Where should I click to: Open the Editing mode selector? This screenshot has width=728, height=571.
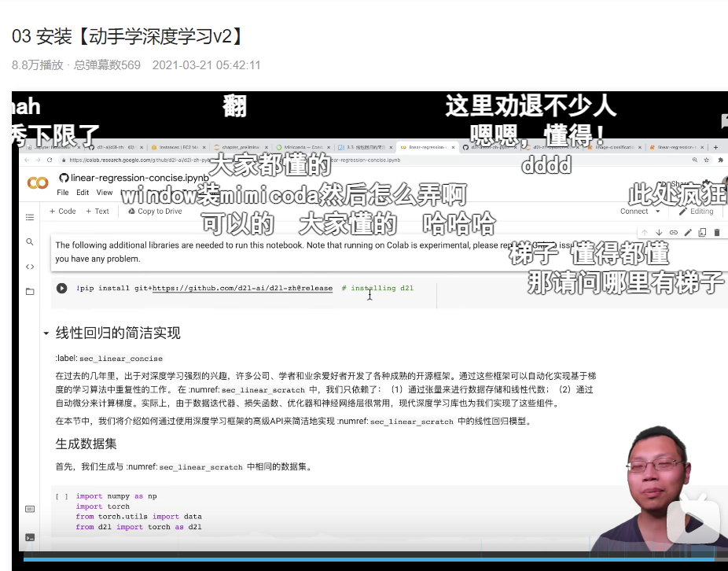pos(696,212)
